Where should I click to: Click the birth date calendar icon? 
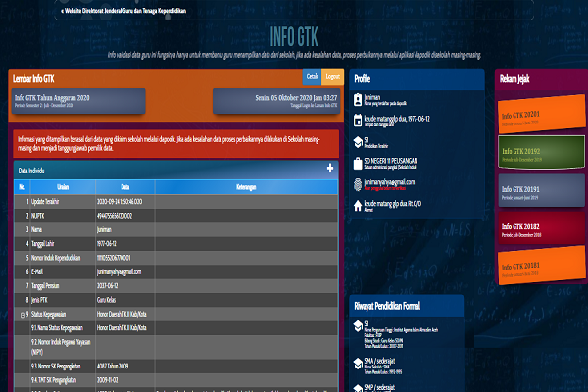click(358, 121)
